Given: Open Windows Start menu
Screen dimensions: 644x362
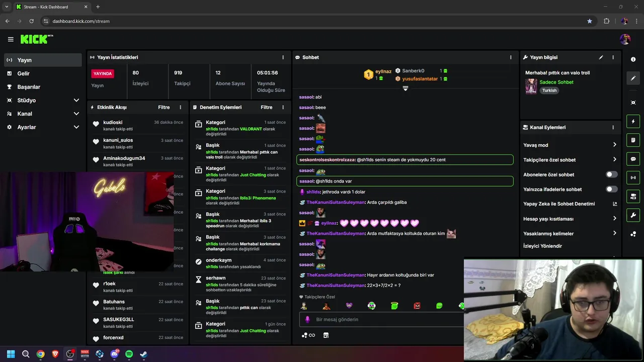Looking at the screenshot, I should pyautogui.click(x=11, y=354).
